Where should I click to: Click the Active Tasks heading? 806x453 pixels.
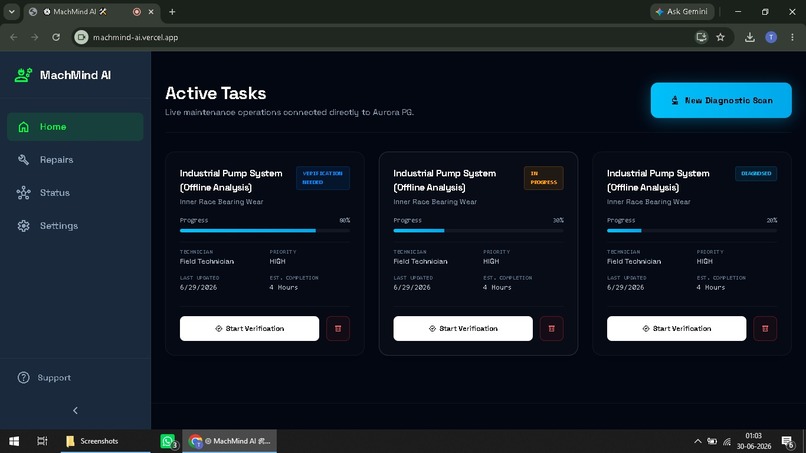click(x=215, y=93)
